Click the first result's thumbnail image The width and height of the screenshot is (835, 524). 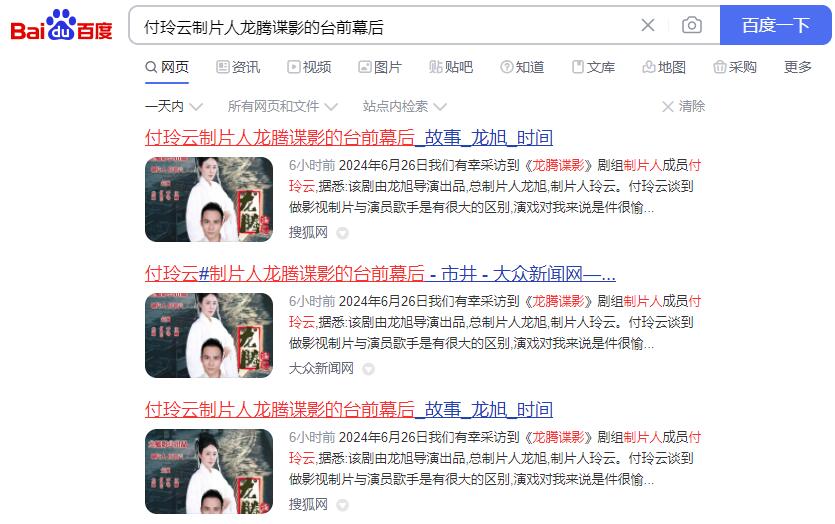click(x=209, y=199)
